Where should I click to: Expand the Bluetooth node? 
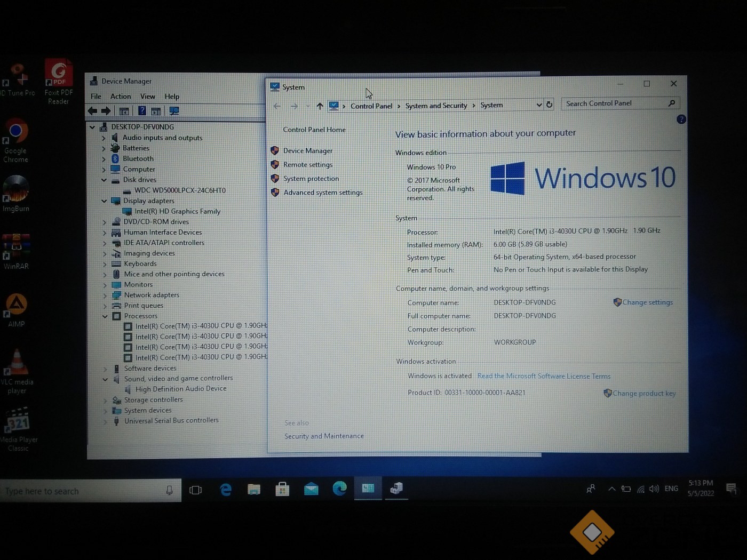[104, 159]
